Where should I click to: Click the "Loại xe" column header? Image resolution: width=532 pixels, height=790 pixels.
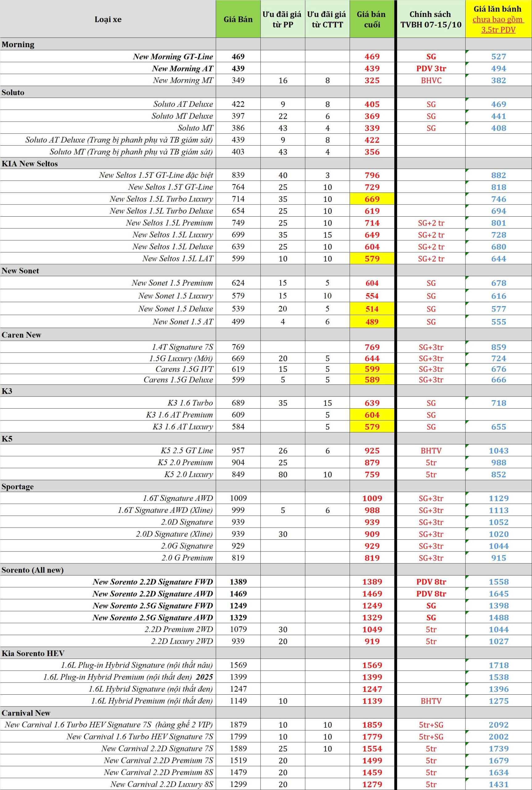[x=108, y=19]
